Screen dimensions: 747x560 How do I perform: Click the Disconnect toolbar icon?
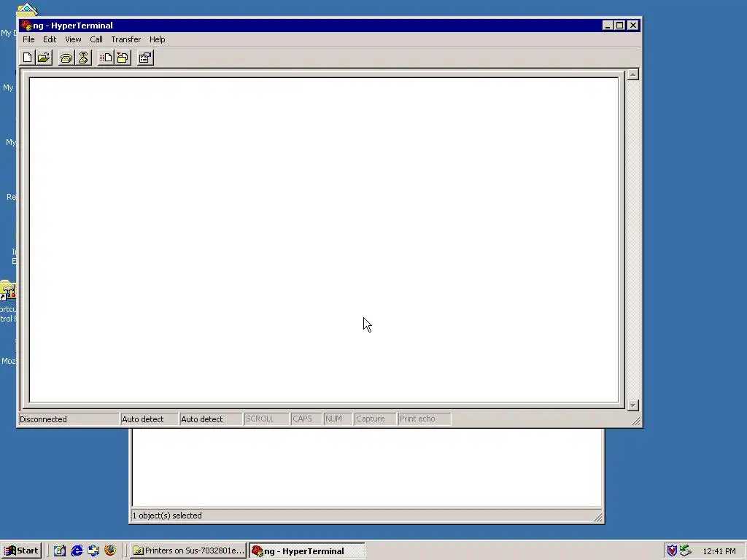coord(83,58)
